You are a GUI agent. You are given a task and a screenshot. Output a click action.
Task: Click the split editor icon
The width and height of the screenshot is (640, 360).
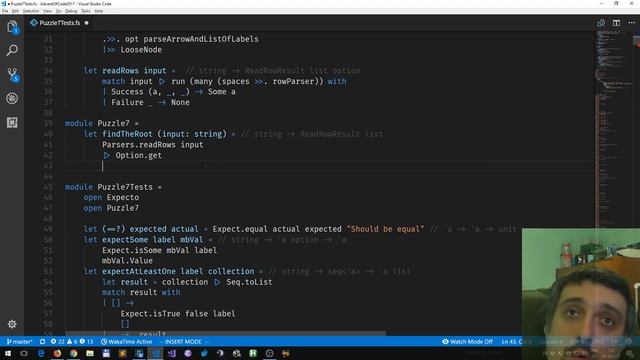click(x=616, y=23)
